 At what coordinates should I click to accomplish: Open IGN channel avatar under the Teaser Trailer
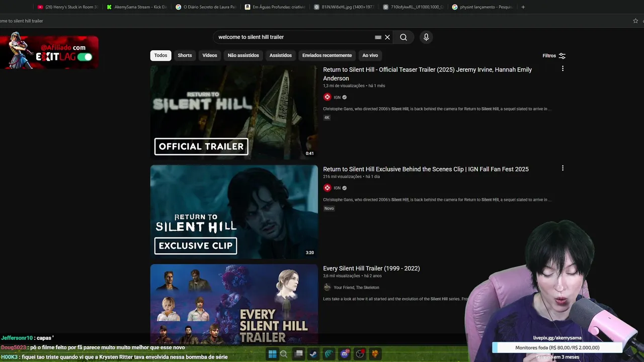tap(327, 97)
